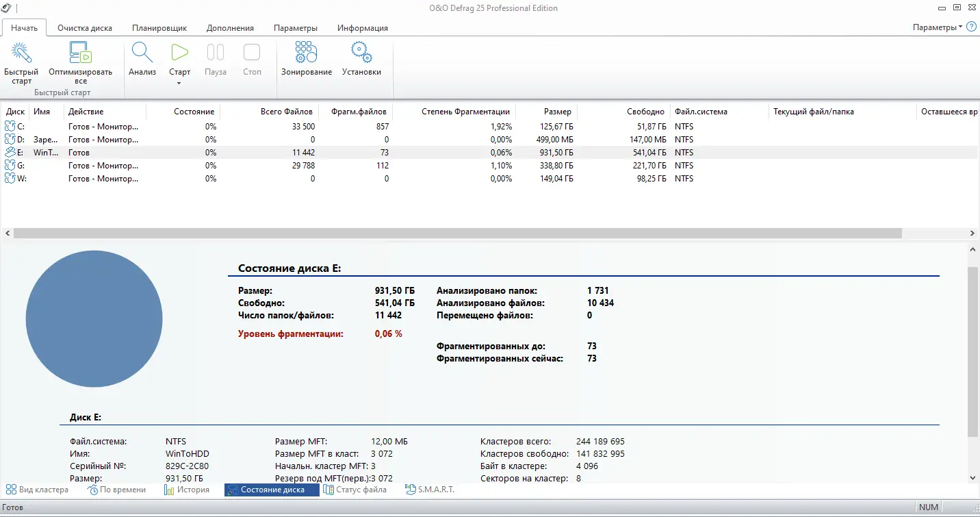Sort by Степень Фрагментации column header
The width and height of the screenshot is (980, 517).
click(x=465, y=112)
